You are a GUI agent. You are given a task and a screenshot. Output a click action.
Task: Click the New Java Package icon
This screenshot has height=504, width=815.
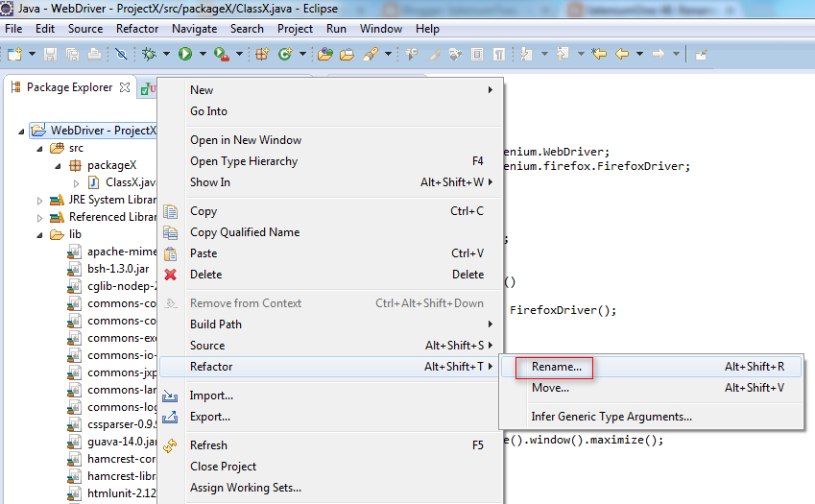(262, 54)
